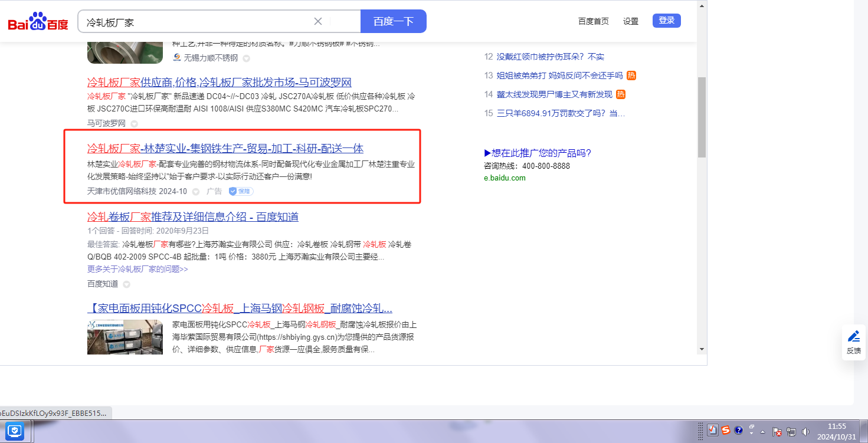Click the 保障 shield badge
Screen dimensions: 868x443
tap(241, 191)
